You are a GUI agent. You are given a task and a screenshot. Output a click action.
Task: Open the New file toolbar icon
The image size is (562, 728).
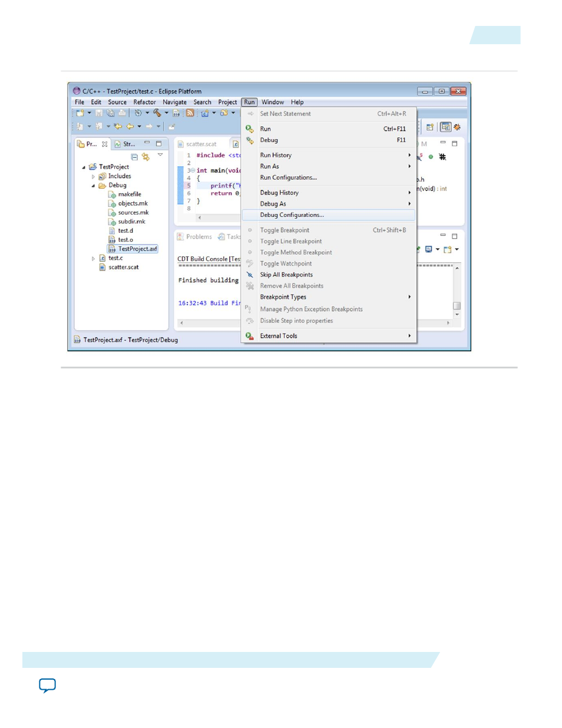(x=80, y=113)
